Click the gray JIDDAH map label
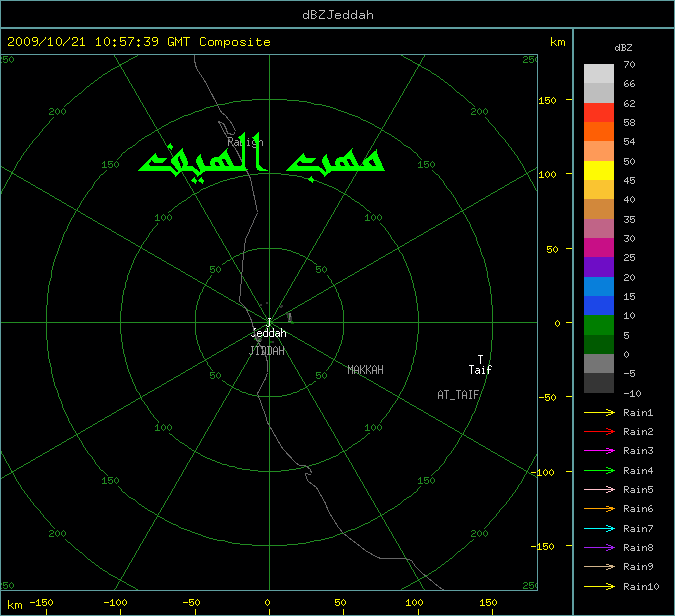 (x=267, y=351)
